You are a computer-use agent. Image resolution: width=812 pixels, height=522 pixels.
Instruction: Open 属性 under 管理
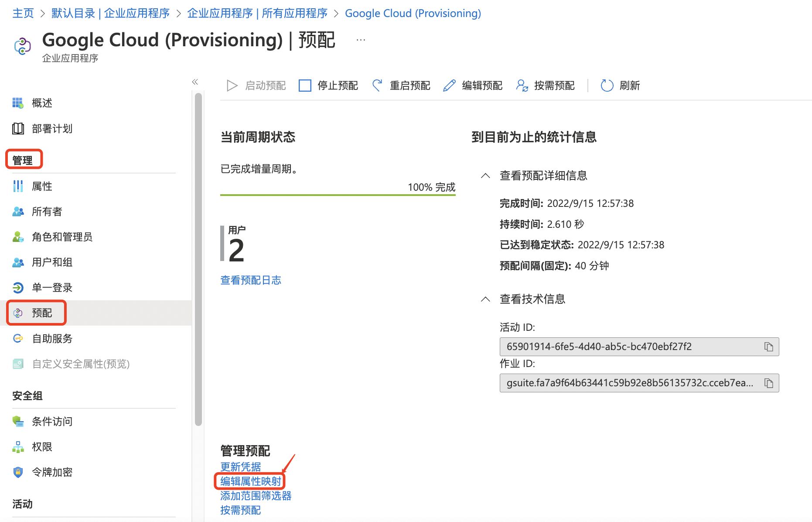click(x=42, y=186)
